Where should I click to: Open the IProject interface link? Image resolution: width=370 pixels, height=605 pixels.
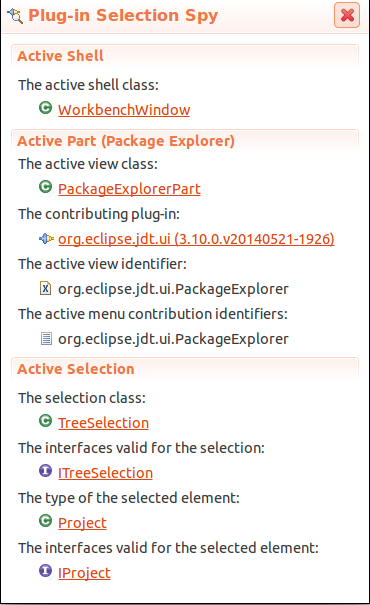pyautogui.click(x=84, y=573)
